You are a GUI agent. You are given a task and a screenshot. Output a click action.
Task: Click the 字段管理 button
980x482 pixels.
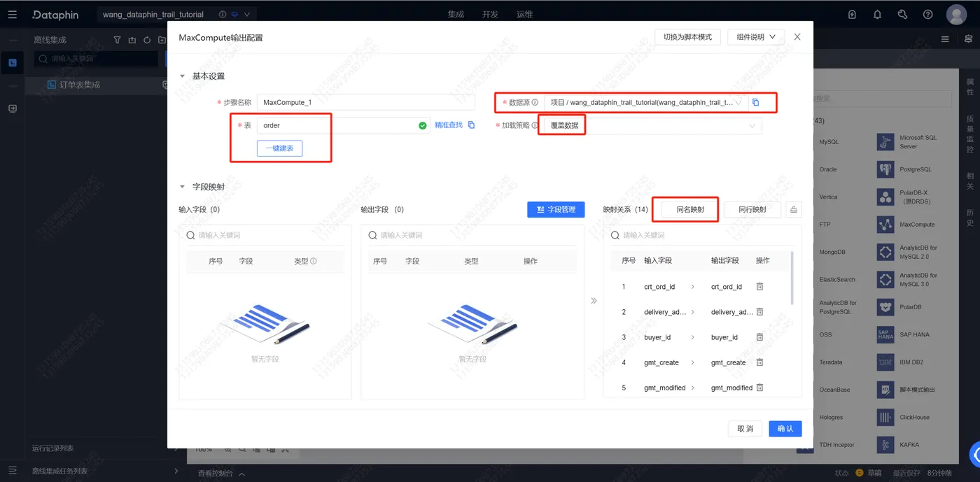[x=556, y=209]
